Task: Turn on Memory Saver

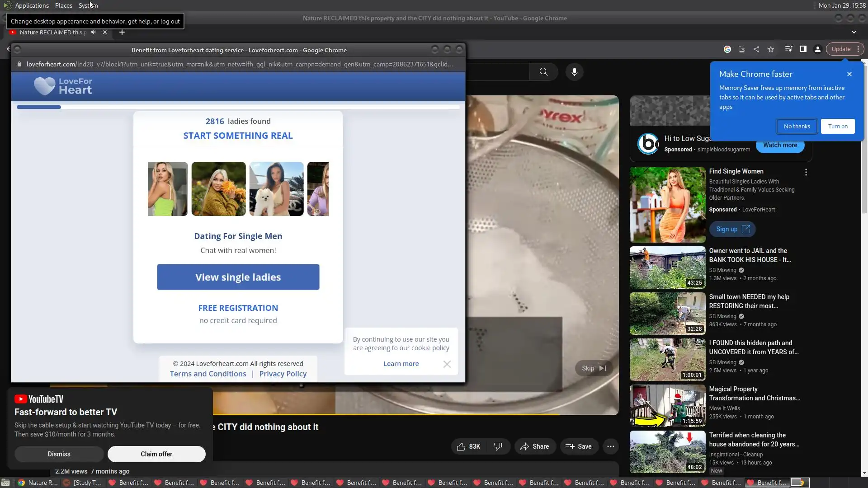Action: 838,127
